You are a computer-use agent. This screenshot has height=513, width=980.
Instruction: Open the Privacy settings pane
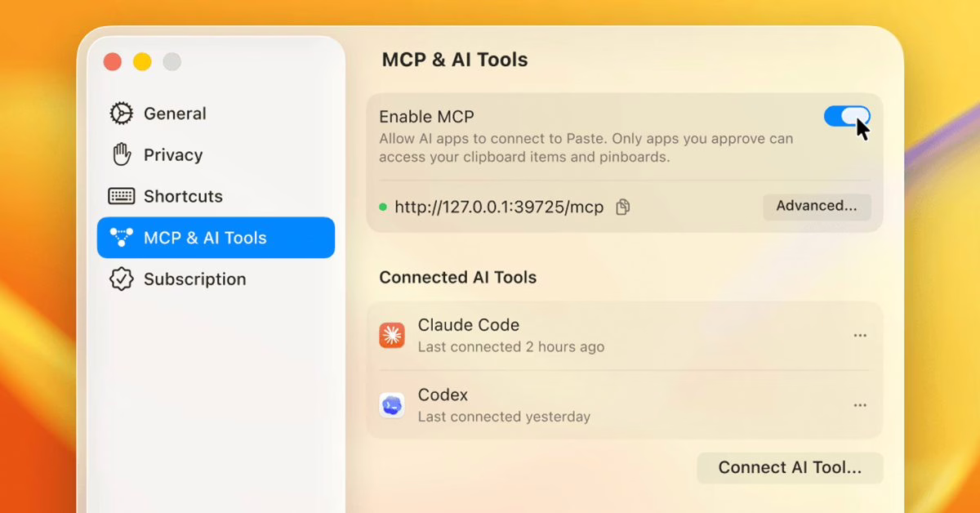216,155
